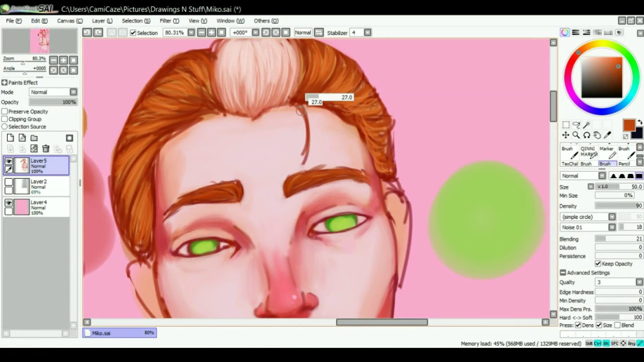Create a new normal layer
This screenshot has height=362, width=644.
pos(10,138)
